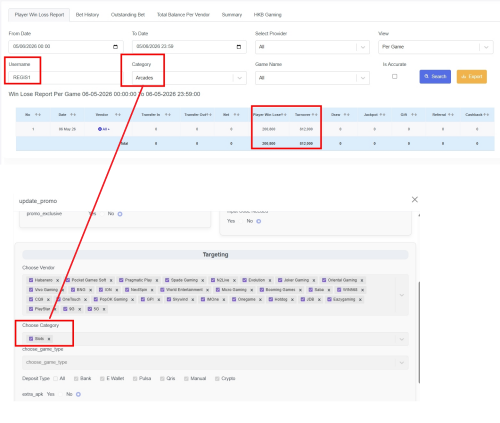Switch to the Bet History tab
The image size is (500, 423).
(87, 15)
